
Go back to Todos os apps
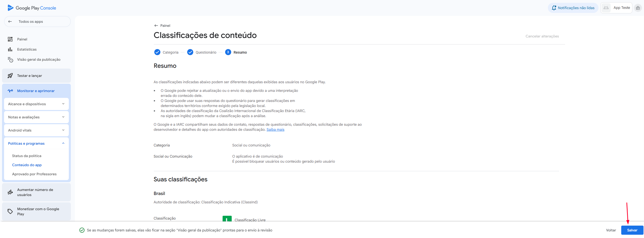(x=31, y=21)
